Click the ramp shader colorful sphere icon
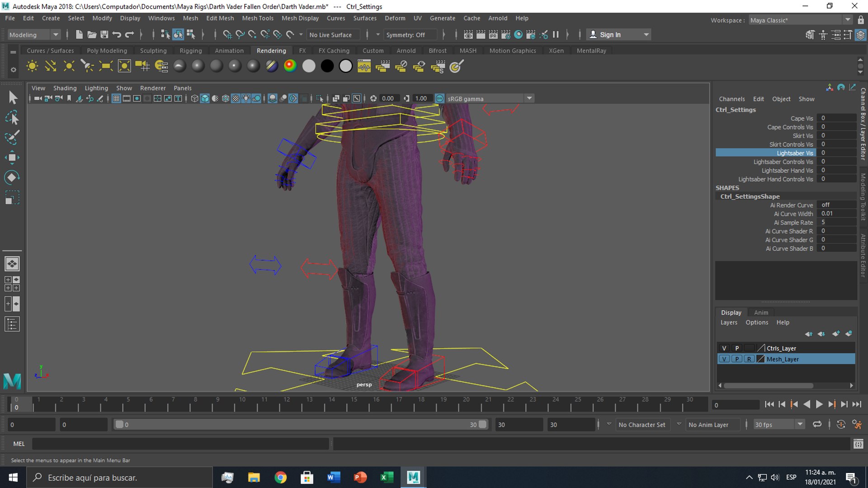868x488 pixels. [290, 66]
